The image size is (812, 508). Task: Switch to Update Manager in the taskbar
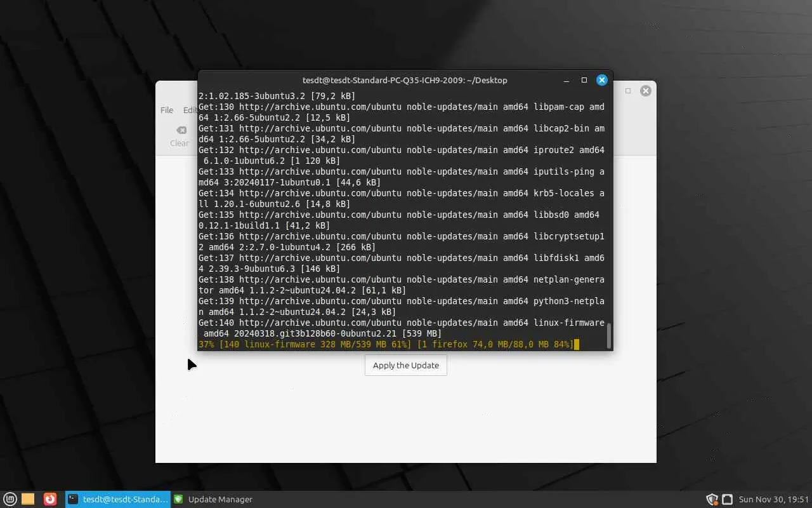click(x=213, y=499)
